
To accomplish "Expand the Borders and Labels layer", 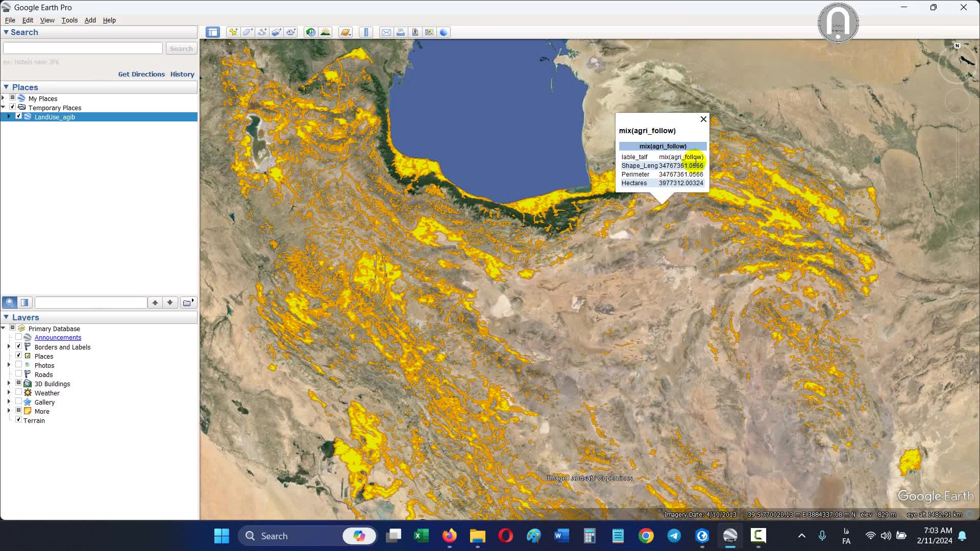I will [9, 346].
